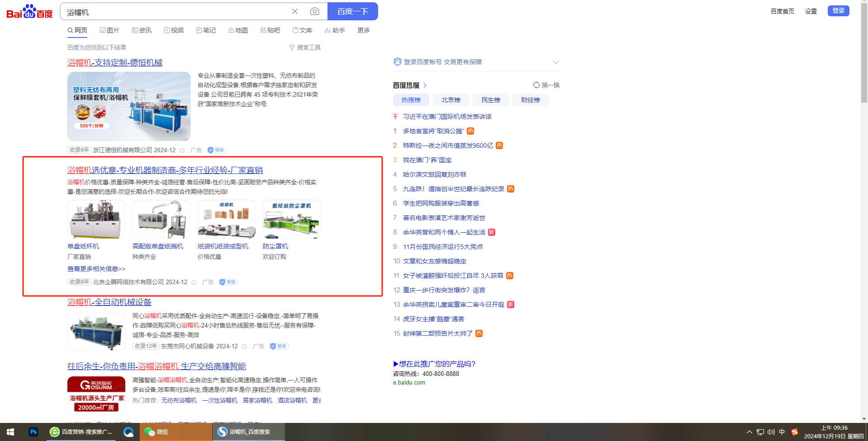Click the Windows Start button

point(10,432)
